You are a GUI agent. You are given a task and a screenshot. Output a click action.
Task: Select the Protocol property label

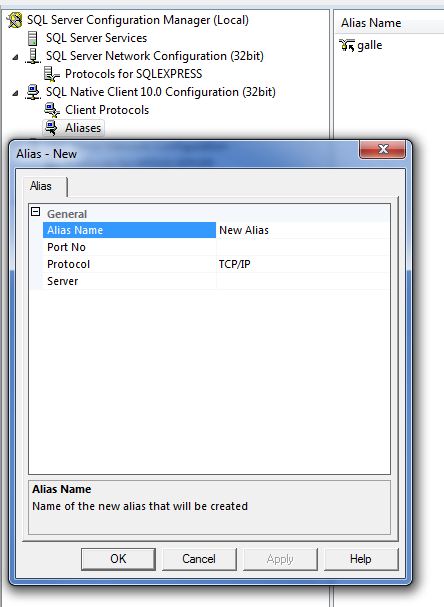[69, 264]
